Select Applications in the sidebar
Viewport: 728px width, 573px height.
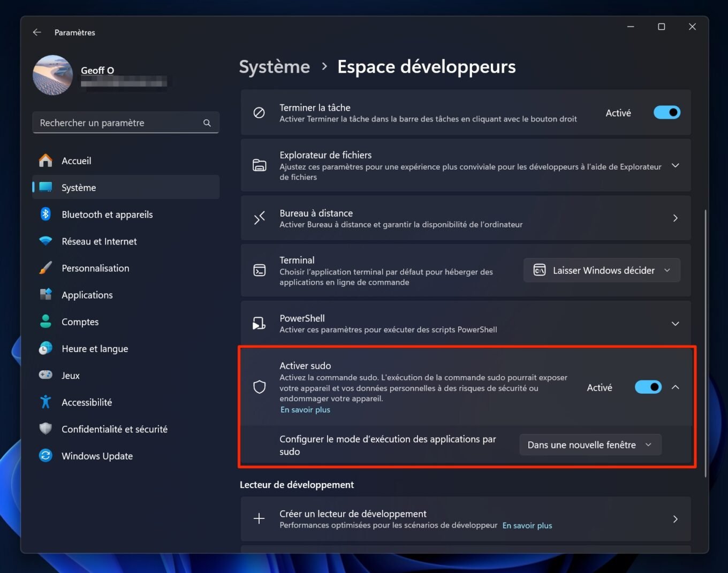[x=126, y=295]
